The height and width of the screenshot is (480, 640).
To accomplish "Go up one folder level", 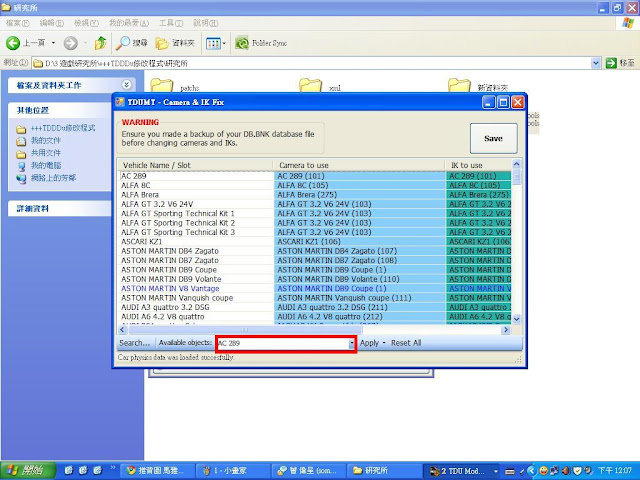I will click(x=100, y=43).
